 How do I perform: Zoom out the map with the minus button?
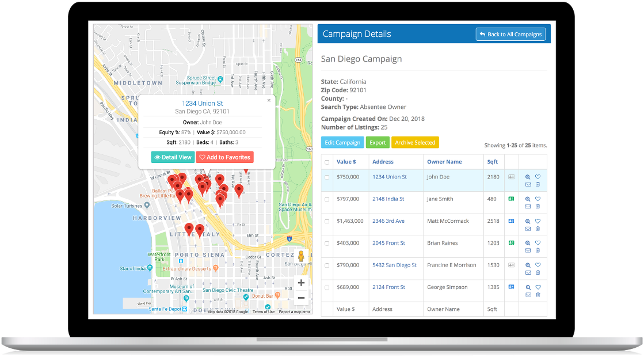click(x=300, y=298)
